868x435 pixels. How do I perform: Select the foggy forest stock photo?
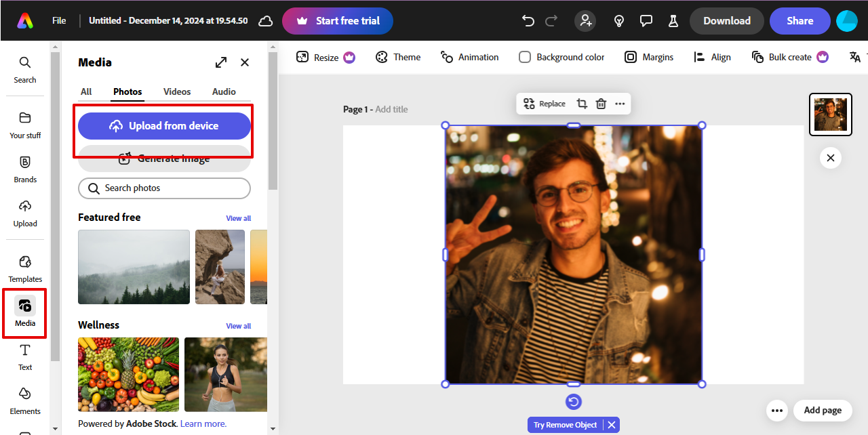tap(134, 267)
